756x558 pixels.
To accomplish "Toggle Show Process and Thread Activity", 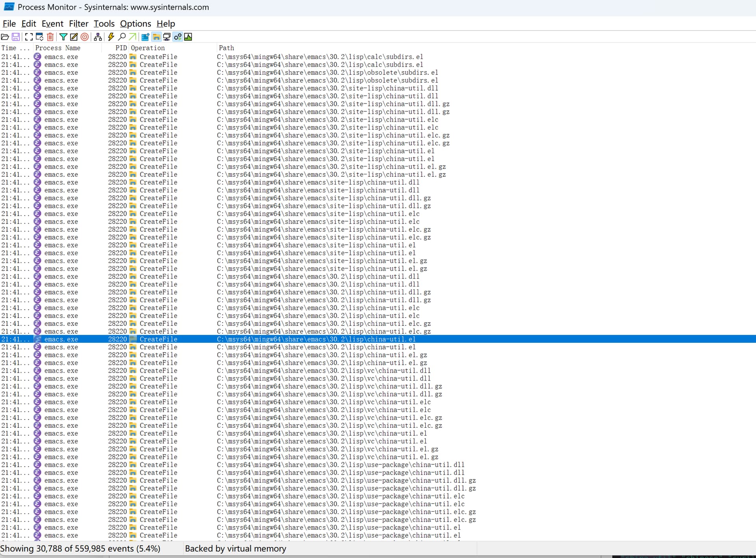I will pos(178,37).
